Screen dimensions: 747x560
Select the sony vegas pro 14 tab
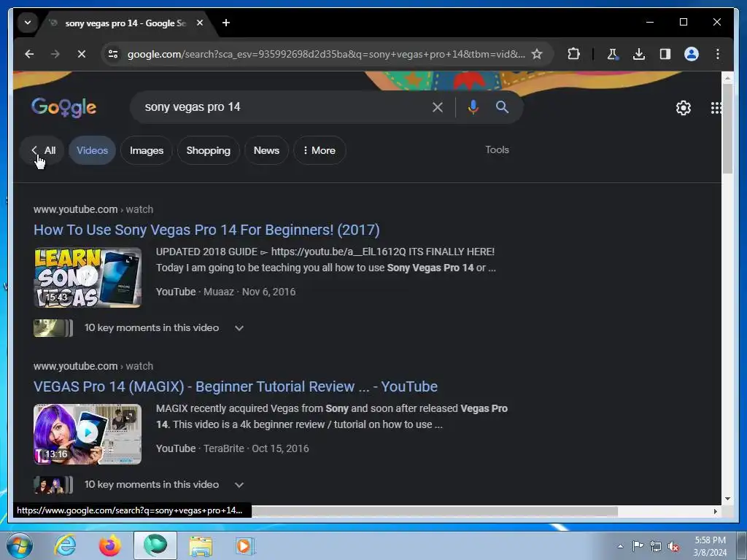pos(125,23)
